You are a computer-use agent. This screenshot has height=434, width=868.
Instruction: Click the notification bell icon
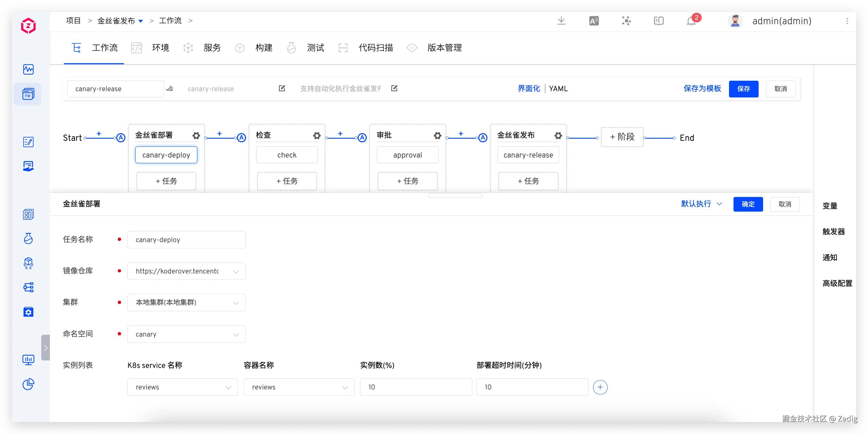(691, 21)
